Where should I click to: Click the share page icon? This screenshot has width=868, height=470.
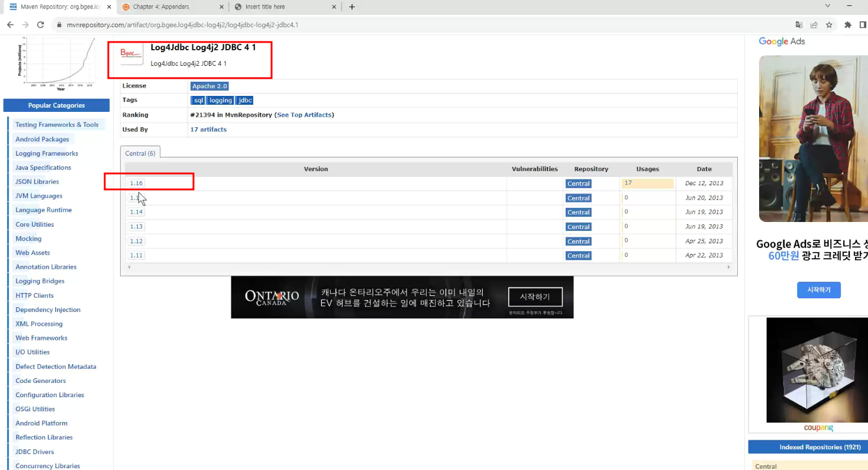click(x=814, y=25)
